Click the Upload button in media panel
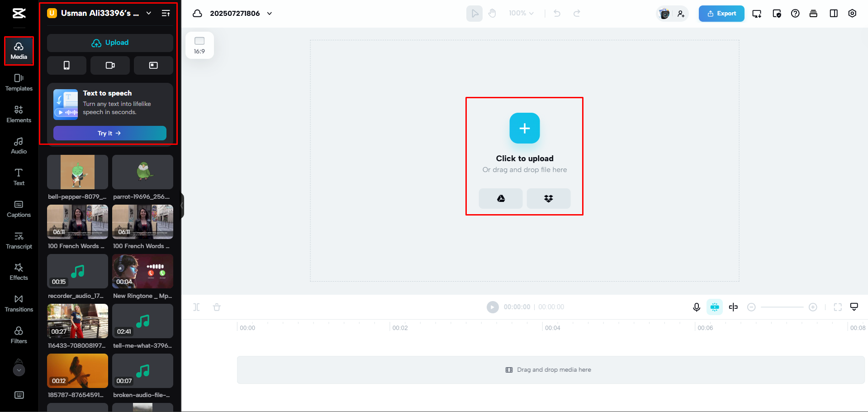This screenshot has height=412, width=868. point(110,43)
